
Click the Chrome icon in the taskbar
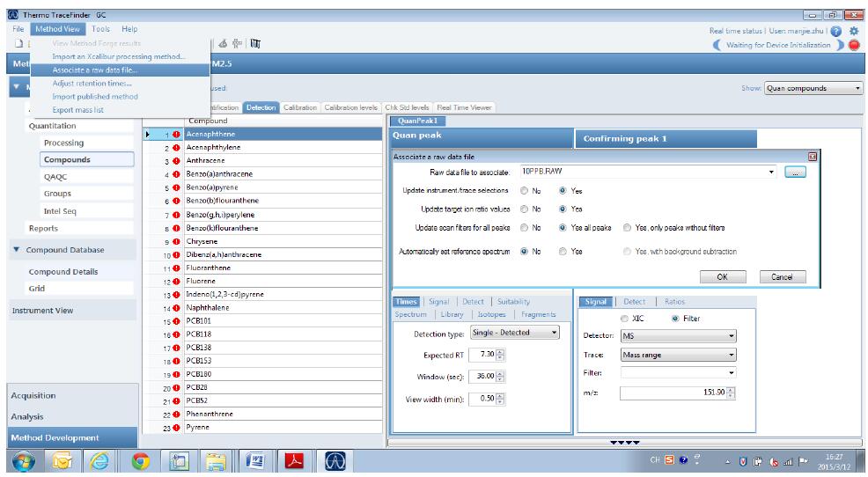click(139, 459)
